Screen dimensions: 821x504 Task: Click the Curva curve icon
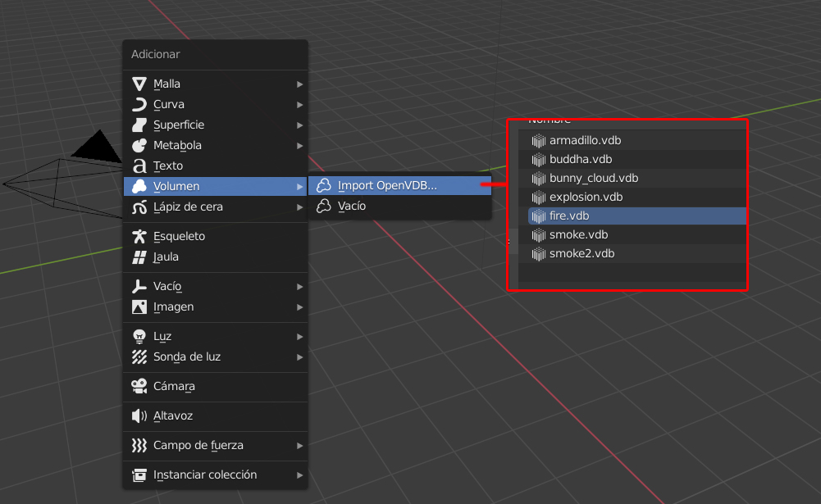point(139,104)
